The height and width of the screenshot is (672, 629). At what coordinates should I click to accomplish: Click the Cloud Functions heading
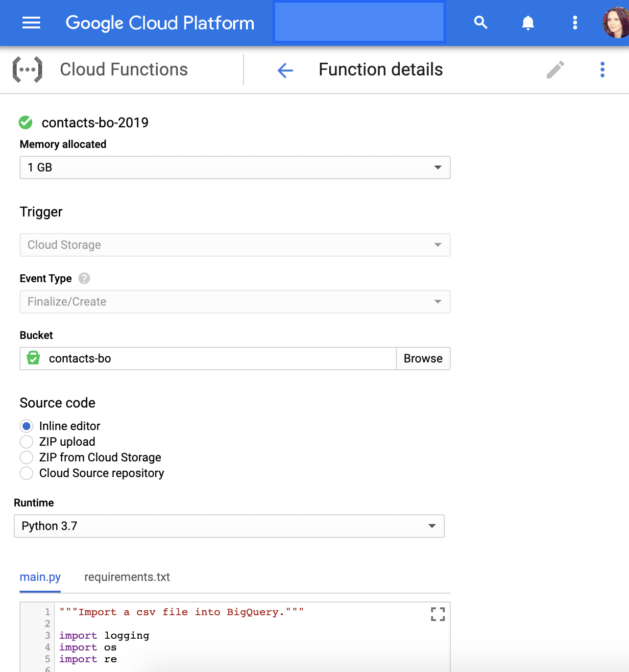pos(123,70)
